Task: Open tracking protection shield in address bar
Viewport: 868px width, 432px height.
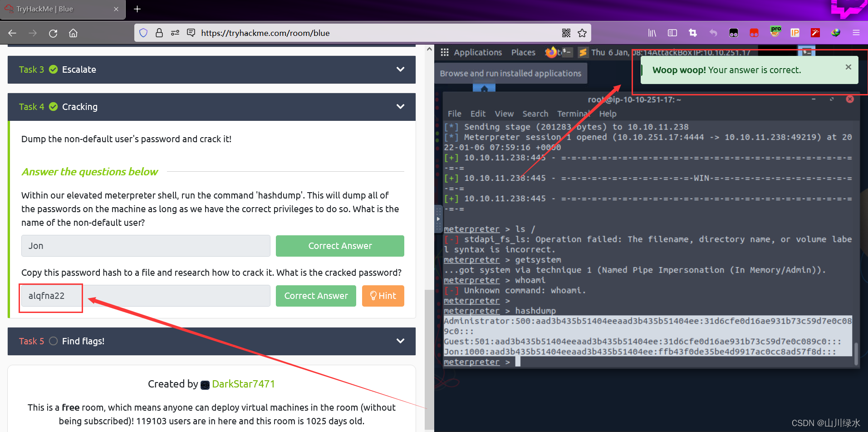Action: click(143, 33)
